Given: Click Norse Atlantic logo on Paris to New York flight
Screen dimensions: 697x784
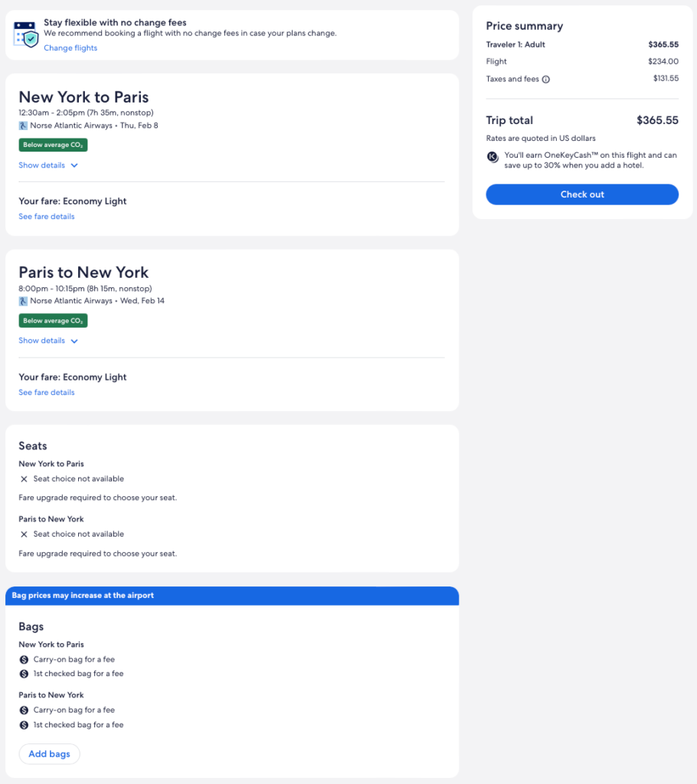Looking at the screenshot, I should click(x=23, y=301).
